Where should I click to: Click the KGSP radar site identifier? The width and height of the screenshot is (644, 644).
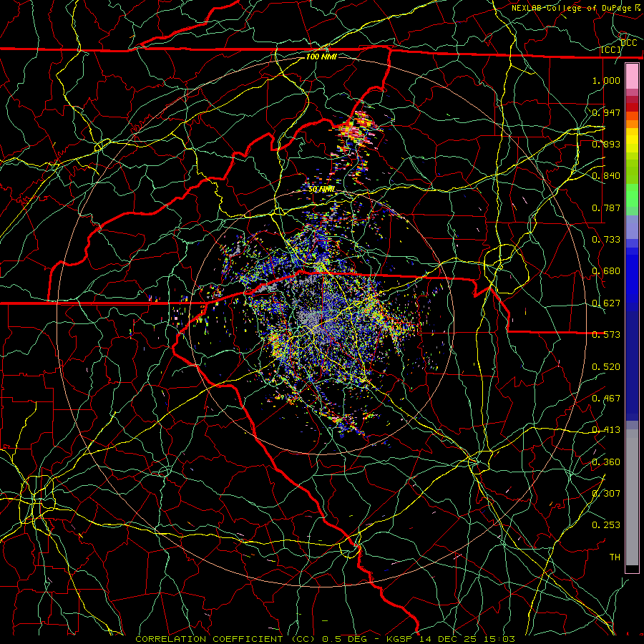[x=399, y=639]
